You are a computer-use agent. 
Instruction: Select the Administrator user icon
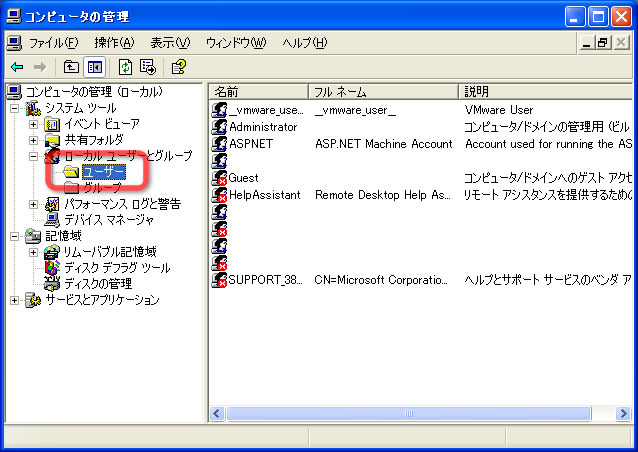coord(219,127)
